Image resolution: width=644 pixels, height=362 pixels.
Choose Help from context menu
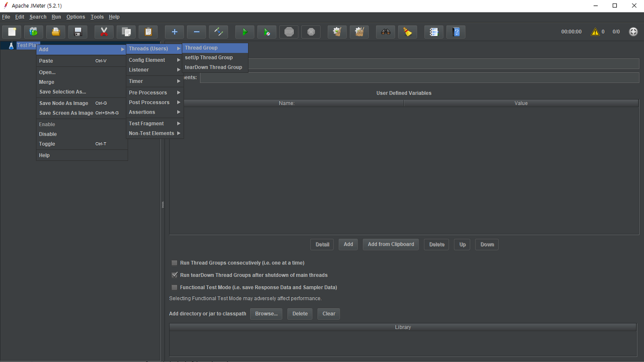(82, 155)
